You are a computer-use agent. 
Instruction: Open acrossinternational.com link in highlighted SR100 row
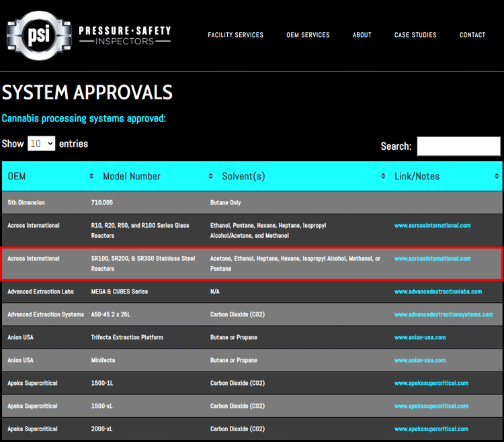[x=432, y=259]
